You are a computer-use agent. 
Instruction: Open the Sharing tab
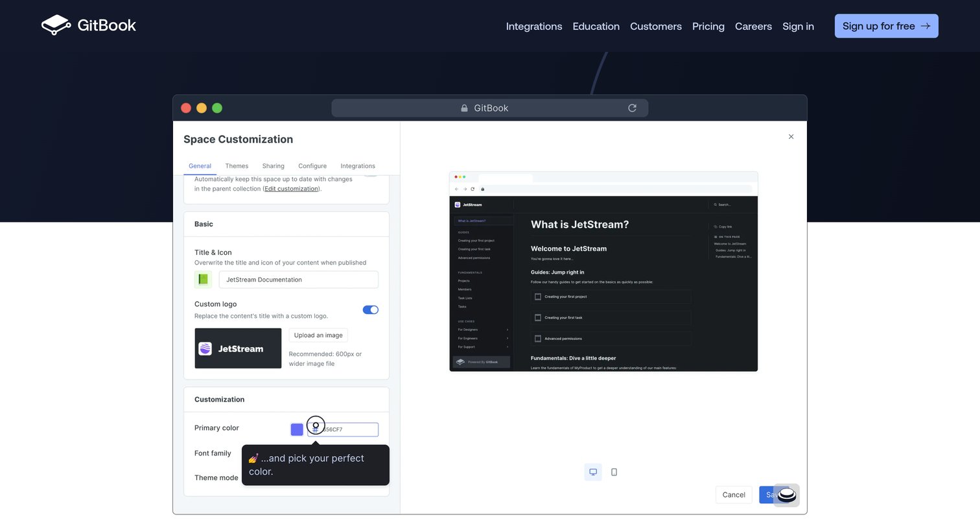pos(274,166)
